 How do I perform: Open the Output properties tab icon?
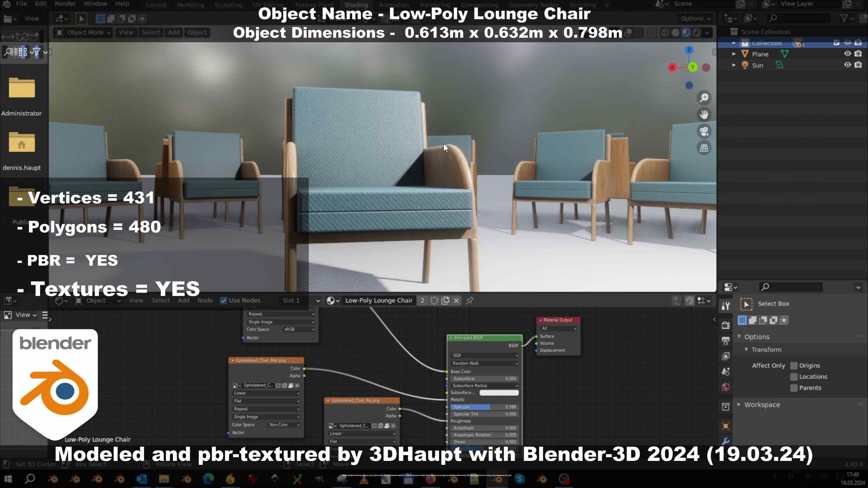point(725,340)
